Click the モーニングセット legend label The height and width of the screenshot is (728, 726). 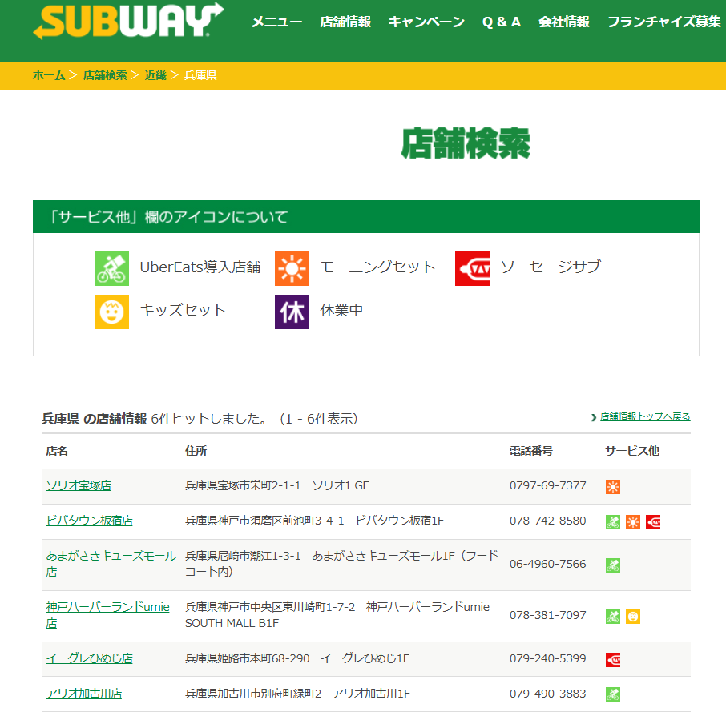tap(377, 267)
